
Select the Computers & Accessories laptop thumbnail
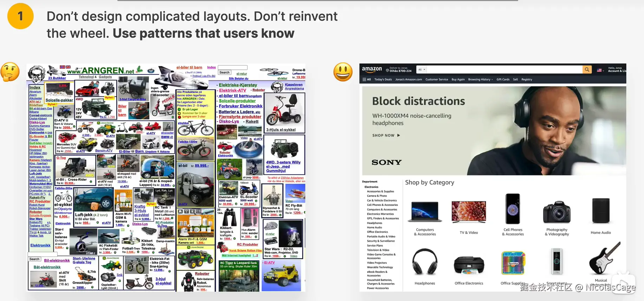click(x=425, y=212)
